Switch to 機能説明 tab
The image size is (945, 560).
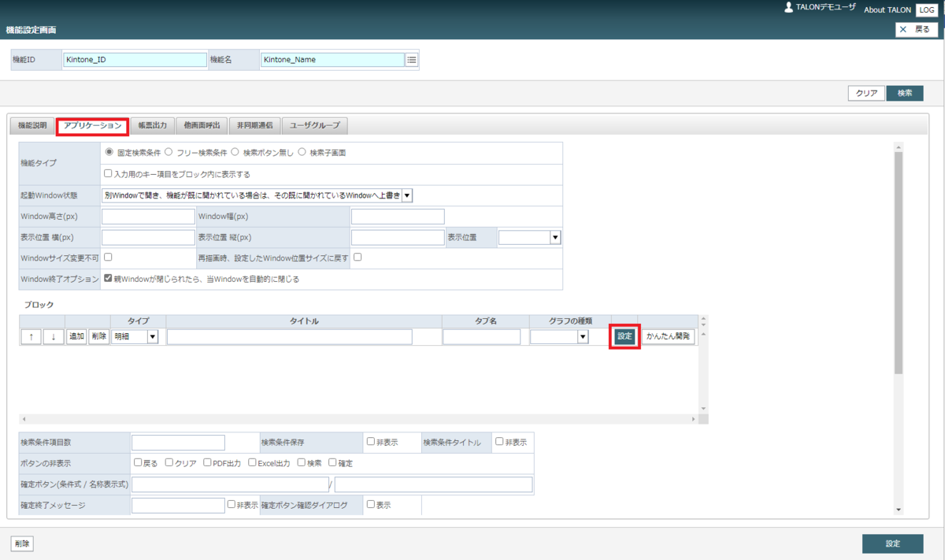pyautogui.click(x=32, y=125)
